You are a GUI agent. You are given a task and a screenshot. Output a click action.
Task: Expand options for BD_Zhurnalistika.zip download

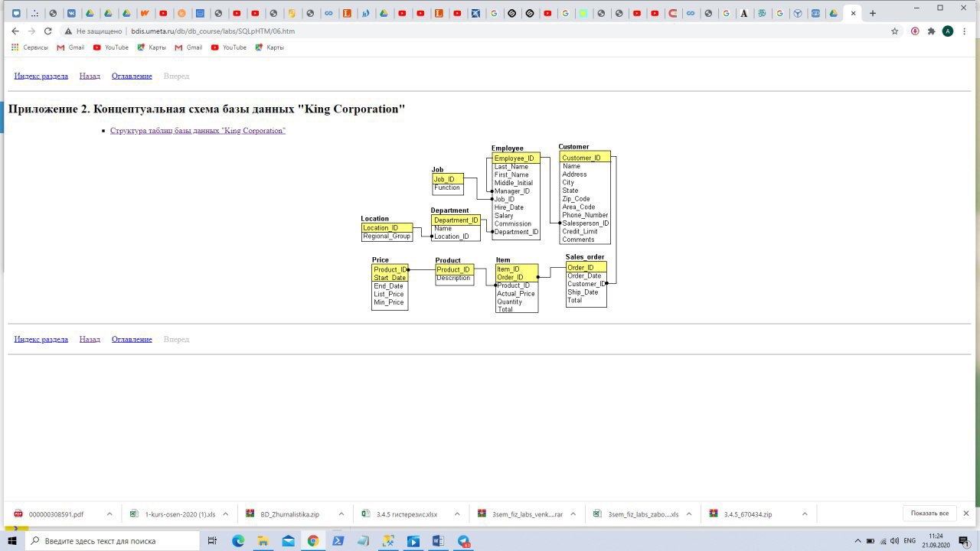click(x=341, y=514)
